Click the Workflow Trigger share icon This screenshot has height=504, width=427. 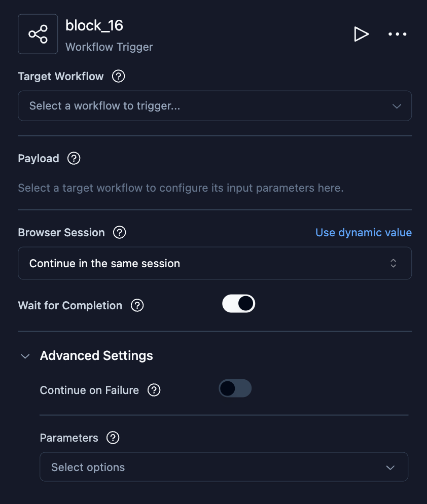[x=38, y=34]
